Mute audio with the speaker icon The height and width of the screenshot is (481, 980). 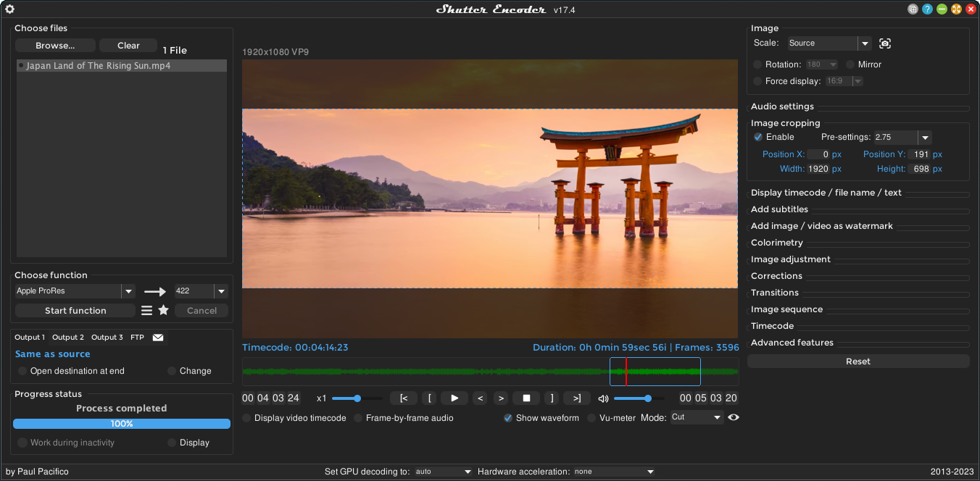coord(603,398)
